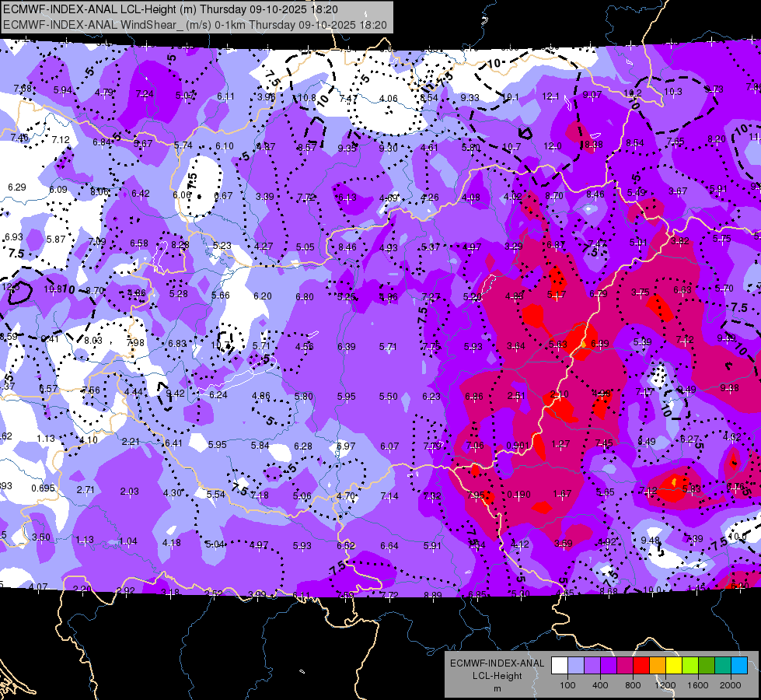Select the lavender swatch just left of the 400 tick
The image size is (761, 700).
click(x=592, y=666)
